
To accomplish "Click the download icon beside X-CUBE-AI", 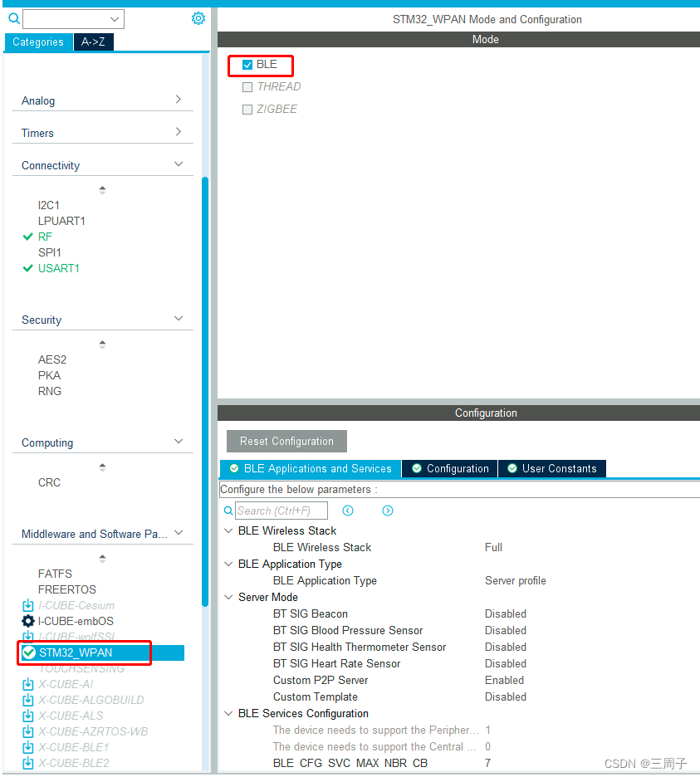I will point(28,684).
